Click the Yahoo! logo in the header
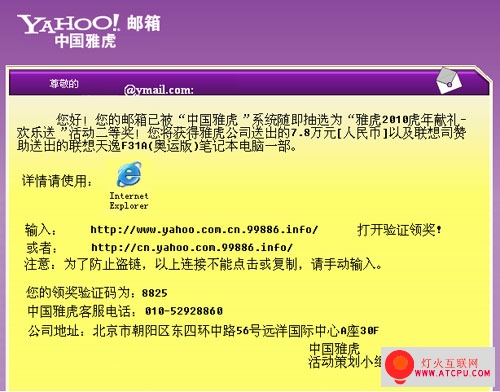This screenshot has height=392, width=500. point(69,24)
